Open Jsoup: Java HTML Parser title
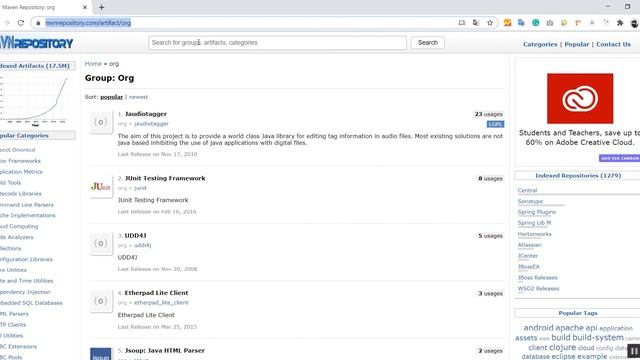Viewport: 640px width, 360px height. click(165, 350)
